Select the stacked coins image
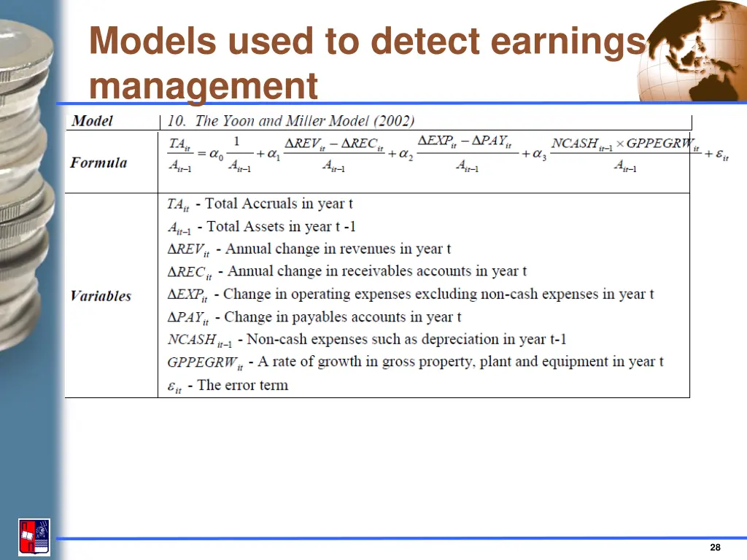The height and width of the screenshot is (560, 747). click(x=26, y=182)
